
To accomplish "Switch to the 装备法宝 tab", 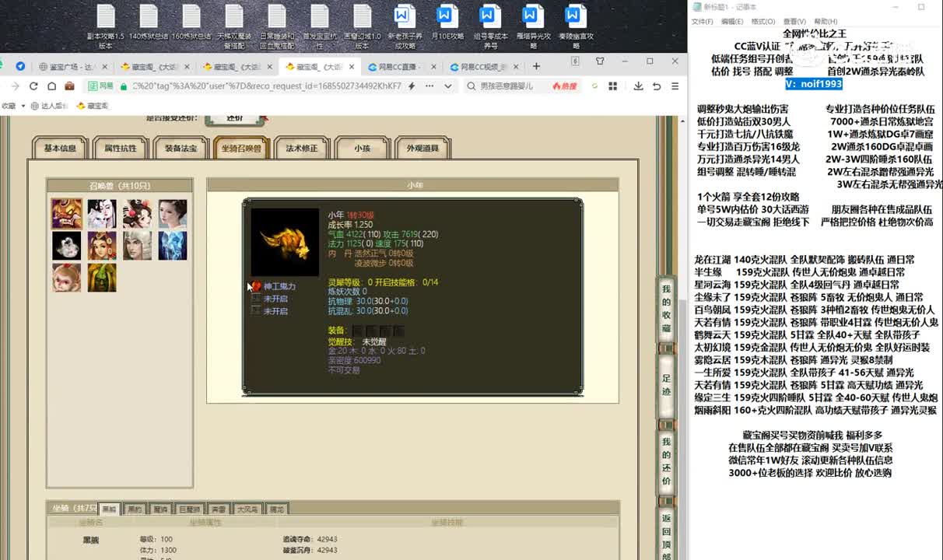I will coord(181,148).
